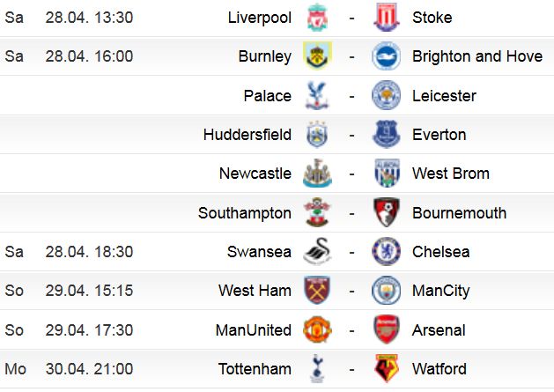Open the ManCity crest icon
This screenshot has width=554, height=392.
pos(386,291)
